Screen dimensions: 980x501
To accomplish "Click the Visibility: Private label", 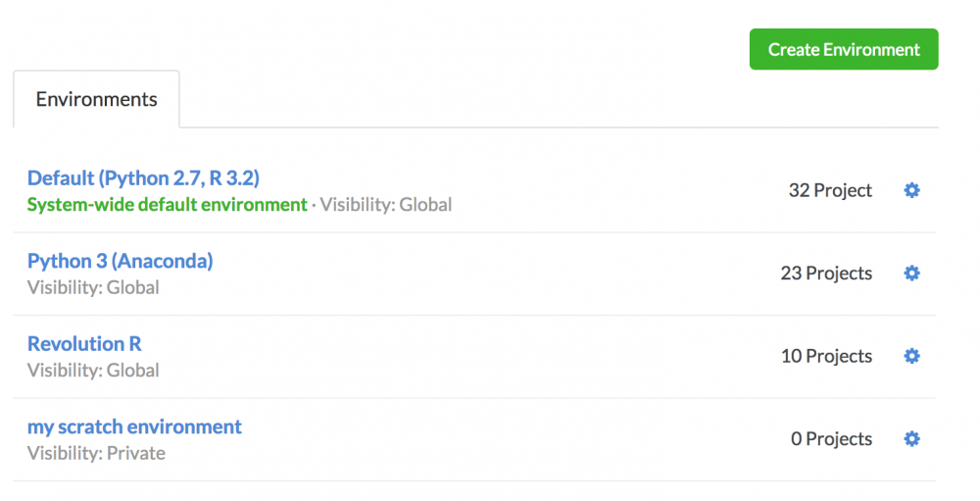I will click(x=96, y=453).
